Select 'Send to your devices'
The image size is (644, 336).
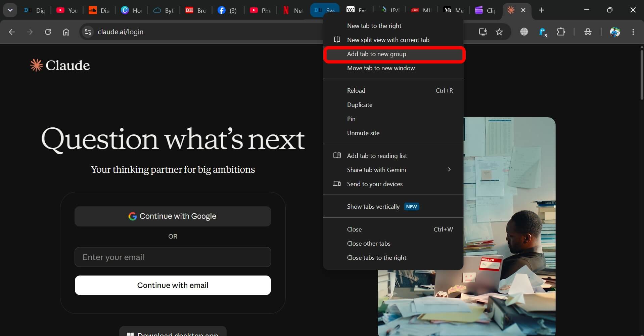[x=393, y=184]
